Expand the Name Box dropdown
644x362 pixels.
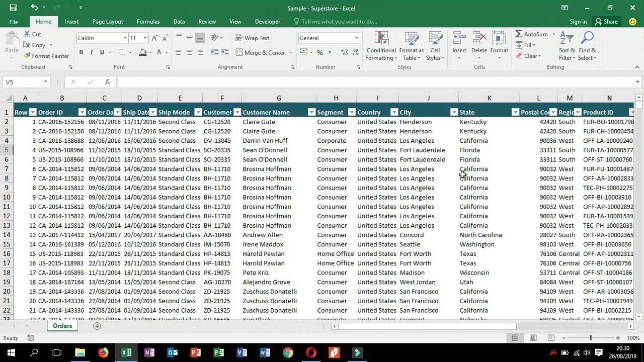click(x=45, y=82)
